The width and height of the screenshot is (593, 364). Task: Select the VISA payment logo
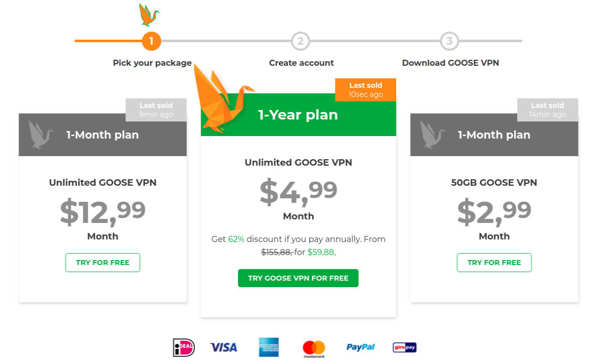(223, 347)
